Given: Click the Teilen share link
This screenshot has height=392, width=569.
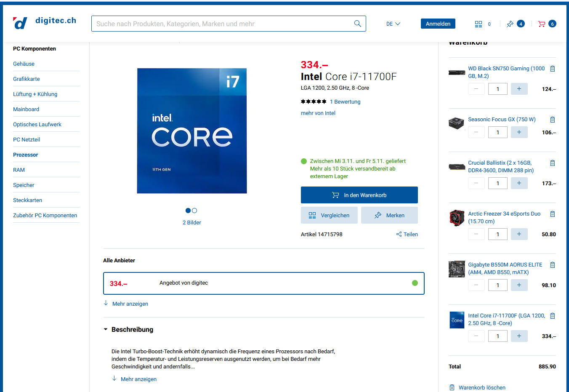Looking at the screenshot, I should pos(407,235).
